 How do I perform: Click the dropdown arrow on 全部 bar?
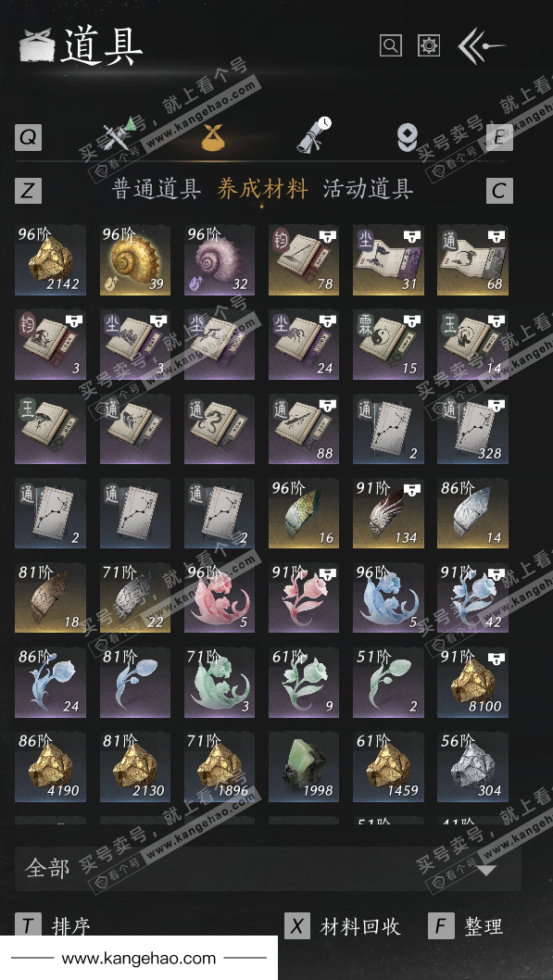click(486, 870)
